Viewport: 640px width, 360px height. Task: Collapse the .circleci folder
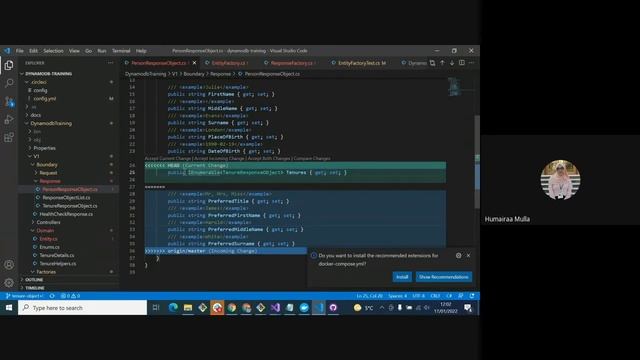click(39, 82)
